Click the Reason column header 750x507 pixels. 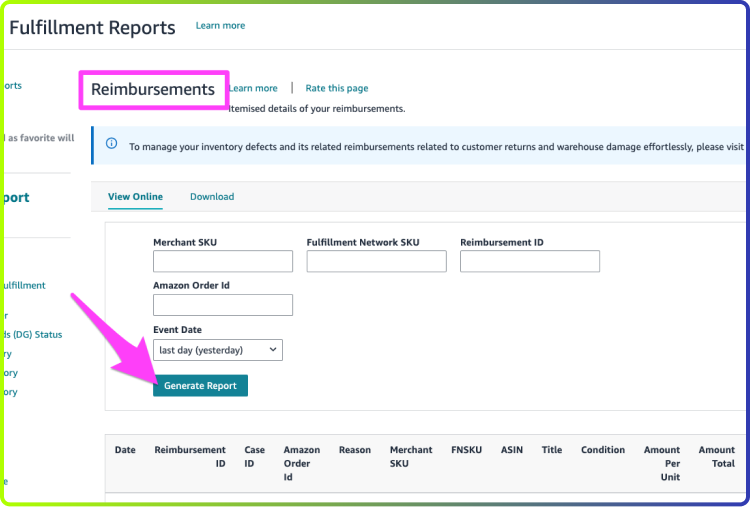click(x=355, y=450)
